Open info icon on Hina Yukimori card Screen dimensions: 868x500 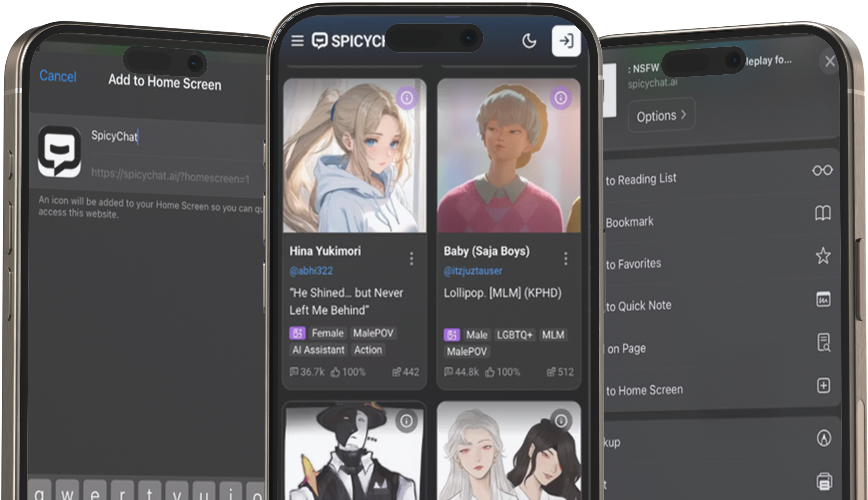tap(407, 98)
